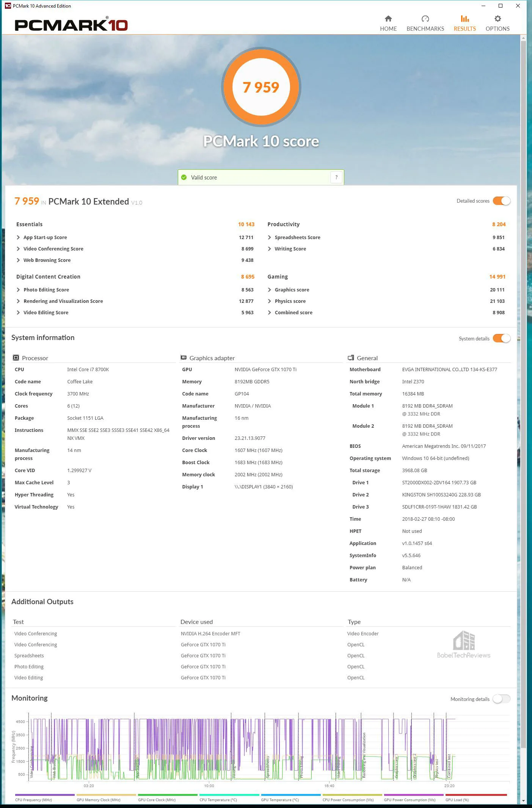Select the CPU Frequency (MHz) legend swatch

tap(45, 795)
